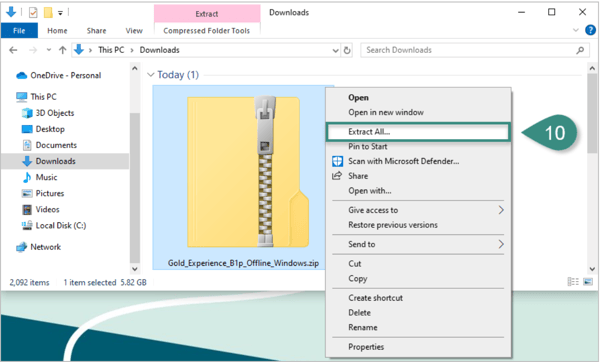Image resolution: width=600 pixels, height=362 pixels.
Task: Click the Gold_Experience_B1p_Offline_Windows.zip file name
Action: point(243,263)
